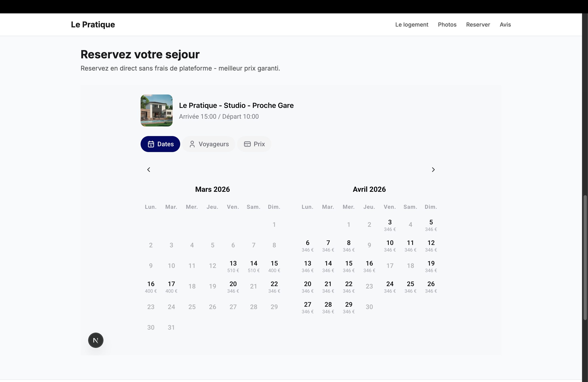The width and height of the screenshot is (588, 382).
Task: Choose March 17 at 400 €
Action: pyautogui.click(x=171, y=287)
